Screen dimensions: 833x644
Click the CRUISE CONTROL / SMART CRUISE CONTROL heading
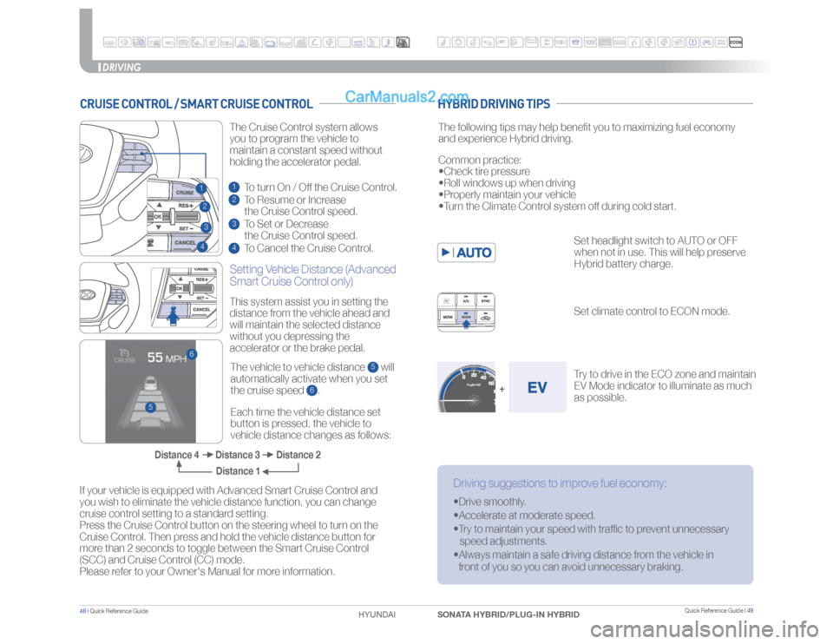(x=196, y=104)
